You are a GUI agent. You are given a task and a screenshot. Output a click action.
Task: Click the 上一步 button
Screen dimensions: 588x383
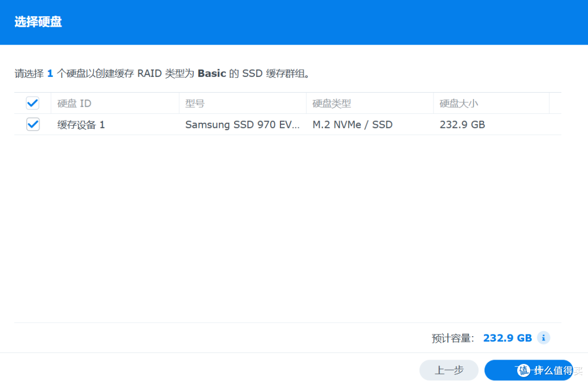pyautogui.click(x=449, y=370)
